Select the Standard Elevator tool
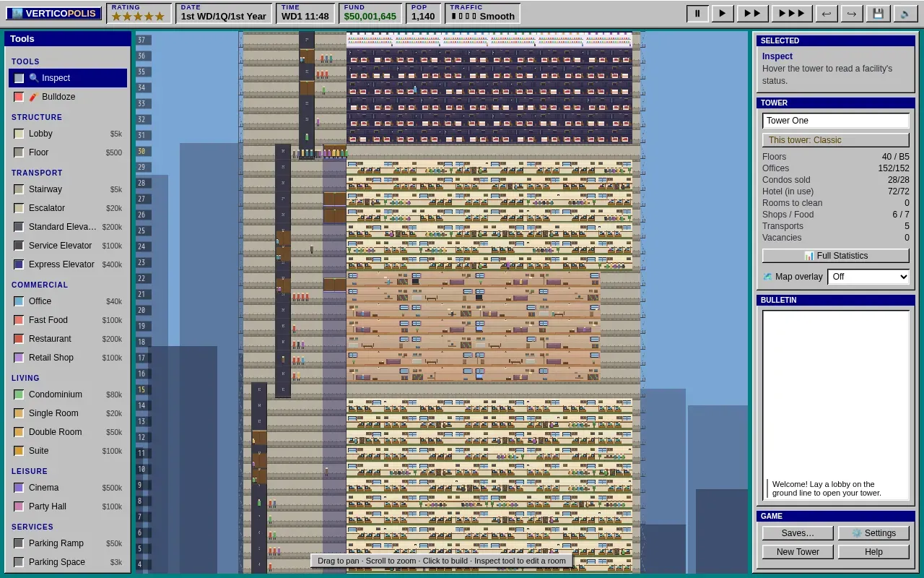 (x=68, y=227)
